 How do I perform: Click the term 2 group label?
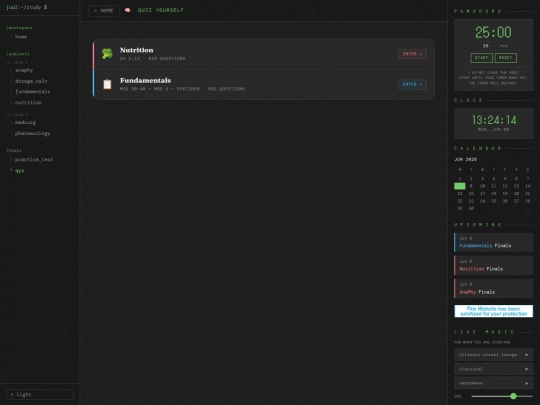click(x=20, y=115)
